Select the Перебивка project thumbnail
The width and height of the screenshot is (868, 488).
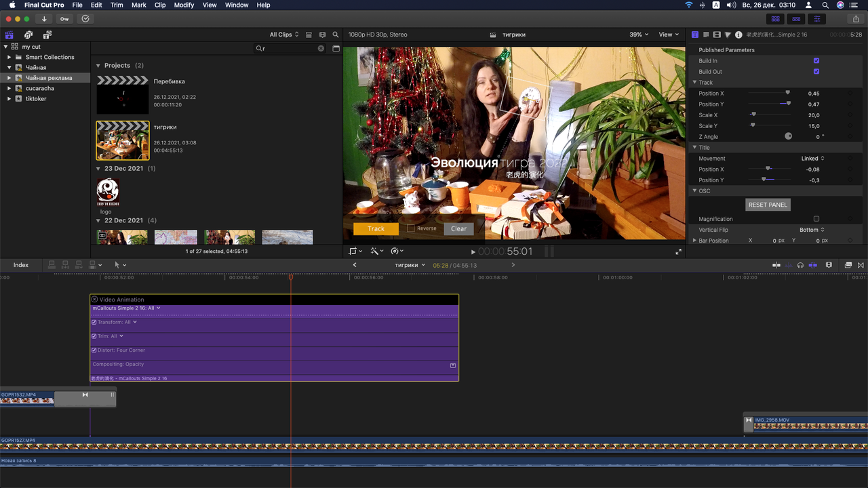[123, 95]
